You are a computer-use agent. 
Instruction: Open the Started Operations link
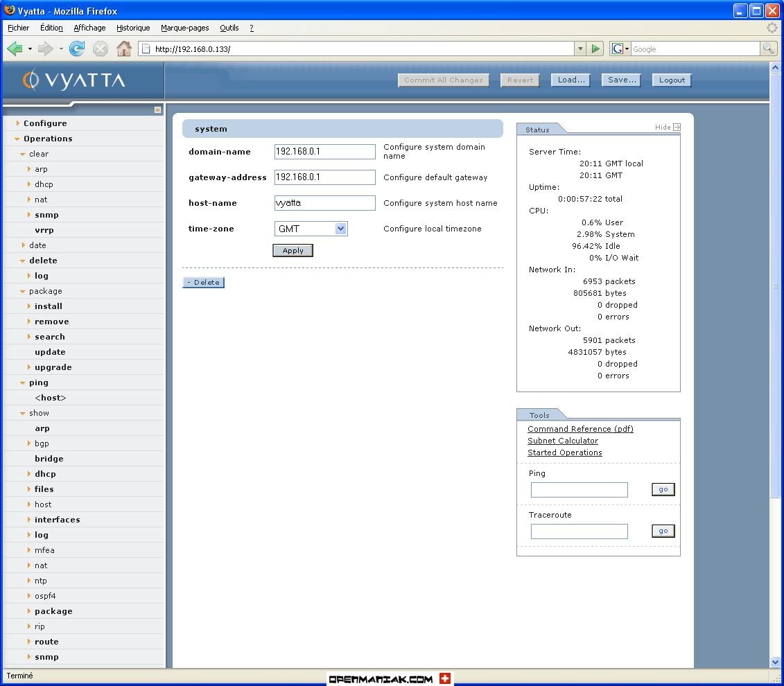[x=565, y=452]
